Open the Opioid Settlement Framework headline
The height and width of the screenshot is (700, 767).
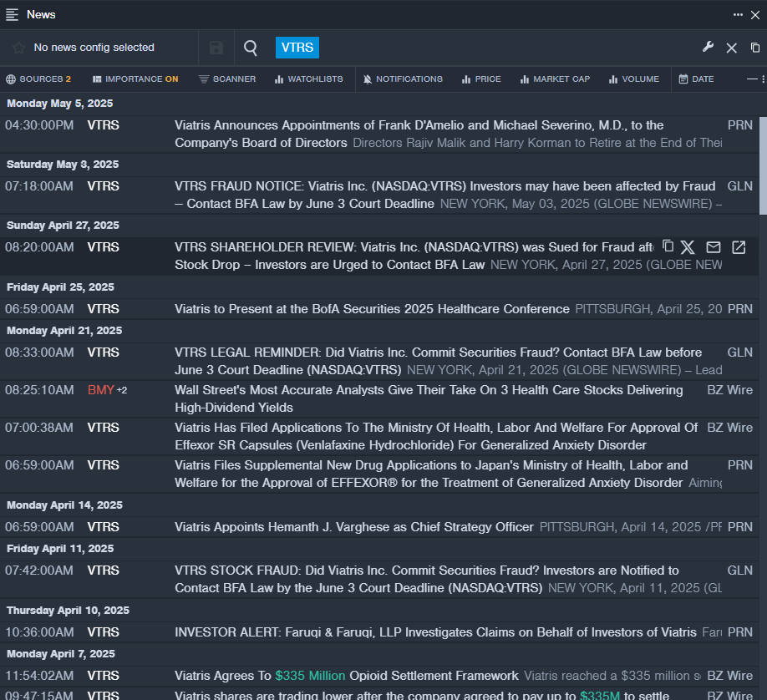(347, 676)
